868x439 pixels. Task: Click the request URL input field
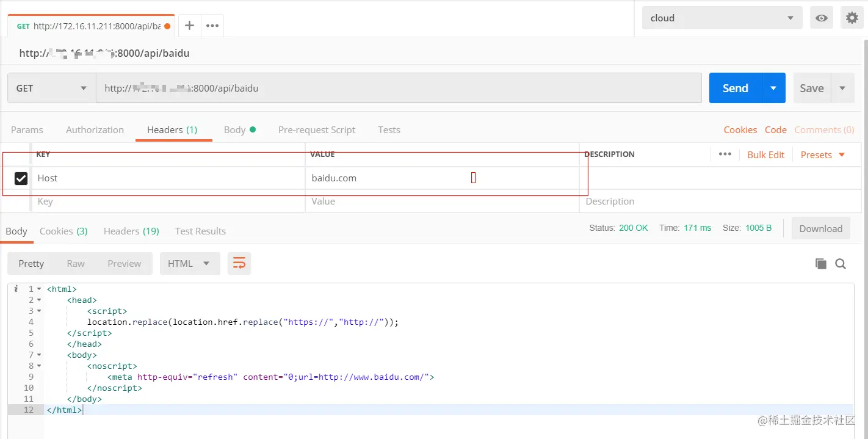pyautogui.click(x=399, y=88)
